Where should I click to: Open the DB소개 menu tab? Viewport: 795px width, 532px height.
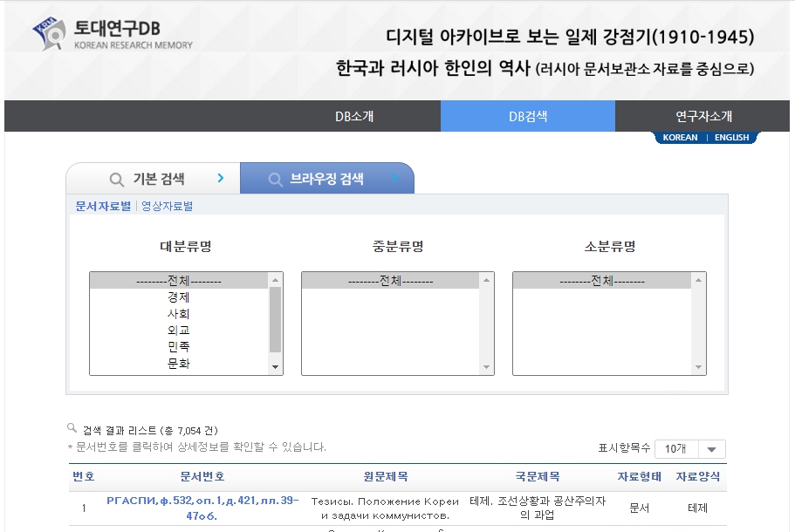[353, 116]
